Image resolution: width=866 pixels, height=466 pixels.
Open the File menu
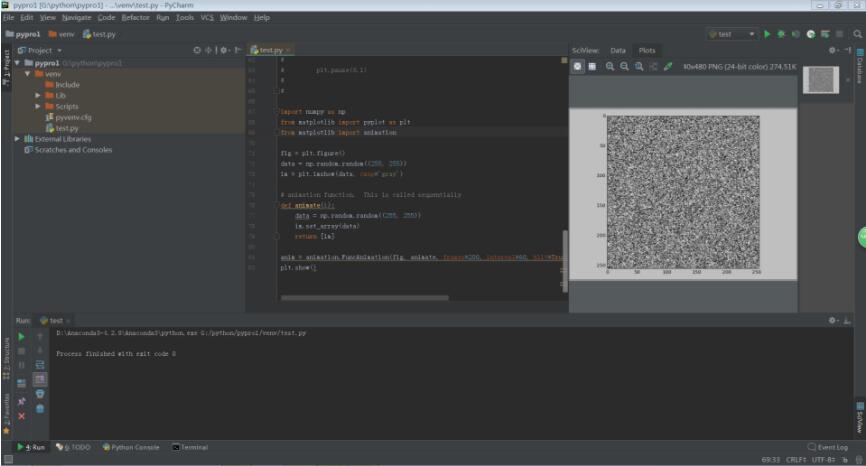tap(8, 18)
